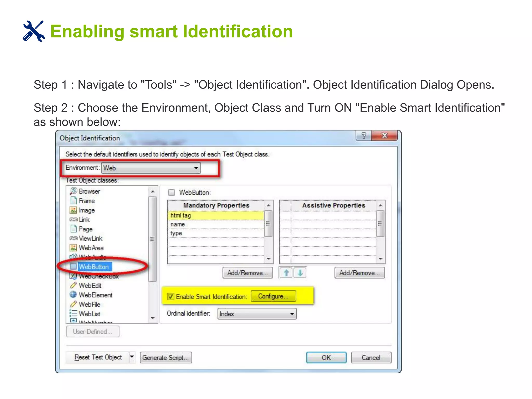Expand the Reset Test Object arrow menu
The image size is (532, 399).
click(x=132, y=357)
